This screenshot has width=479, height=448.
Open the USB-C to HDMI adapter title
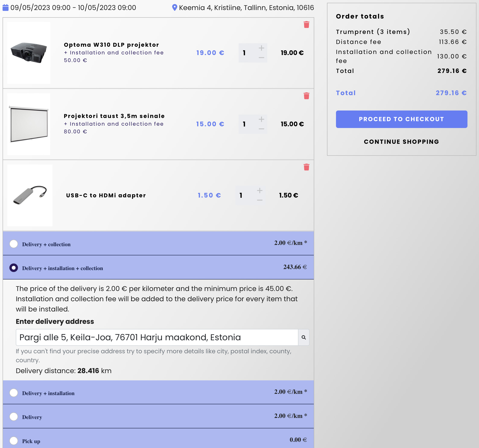click(x=106, y=195)
